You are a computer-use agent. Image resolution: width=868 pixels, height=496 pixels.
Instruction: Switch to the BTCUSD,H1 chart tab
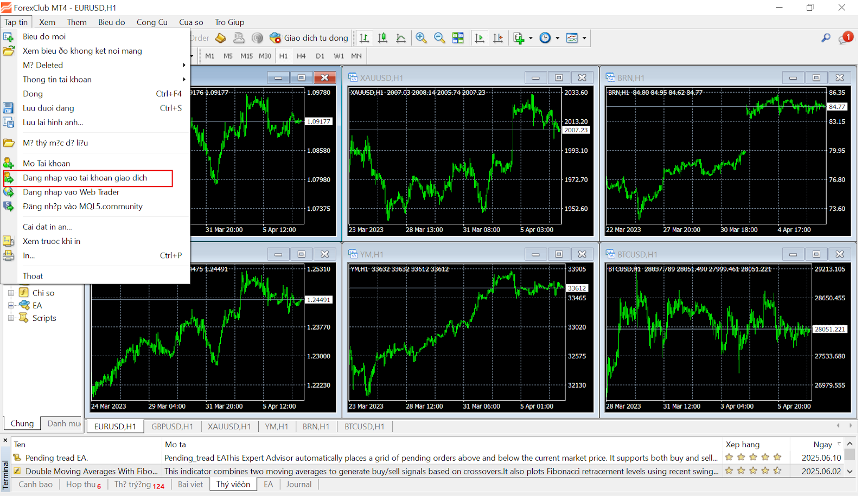pos(365,427)
